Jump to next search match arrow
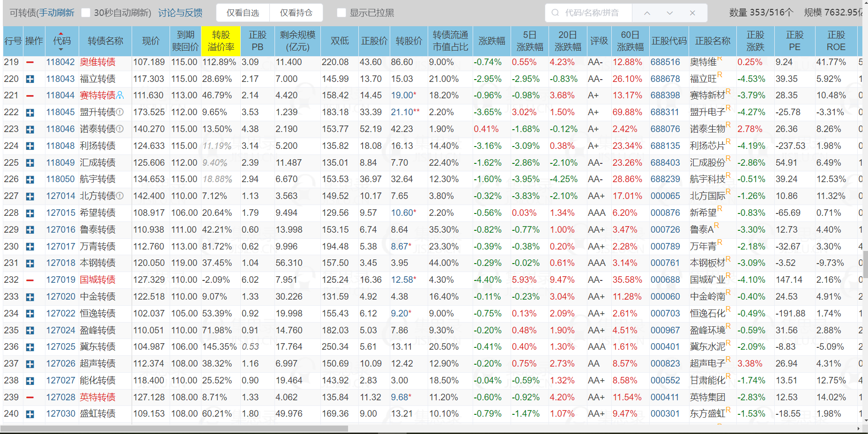This screenshot has height=434, width=868. tap(670, 13)
